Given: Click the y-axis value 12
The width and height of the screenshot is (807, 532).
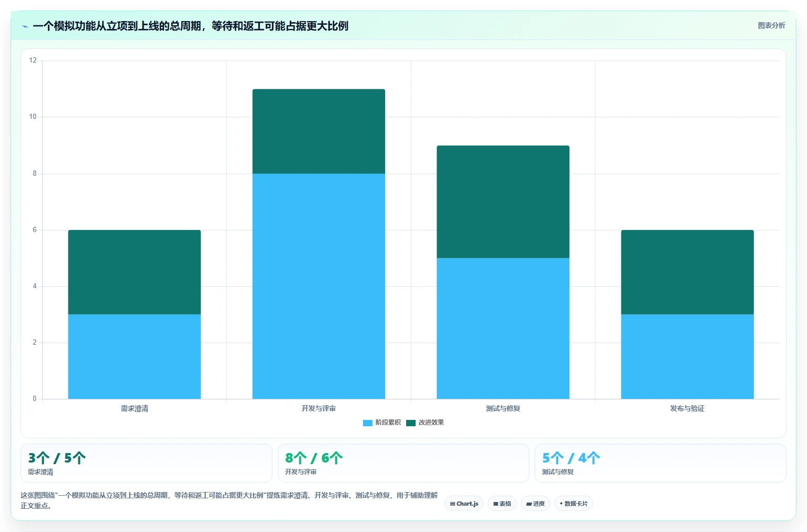Looking at the screenshot, I should (33, 61).
